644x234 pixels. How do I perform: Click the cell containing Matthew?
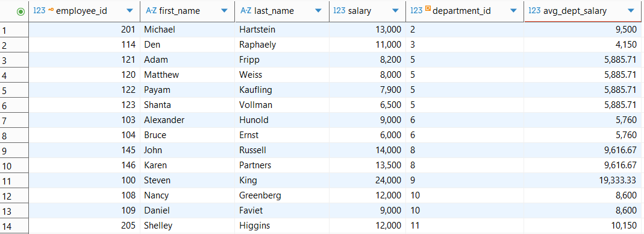188,75
